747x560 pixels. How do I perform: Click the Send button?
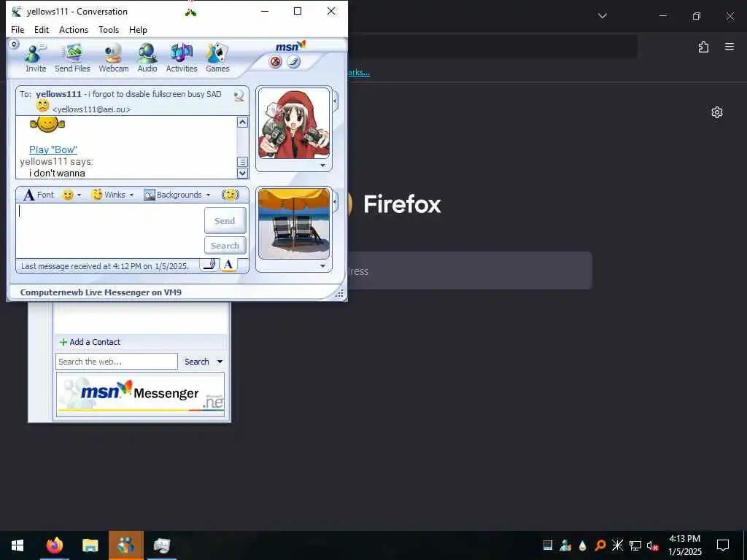tap(225, 220)
